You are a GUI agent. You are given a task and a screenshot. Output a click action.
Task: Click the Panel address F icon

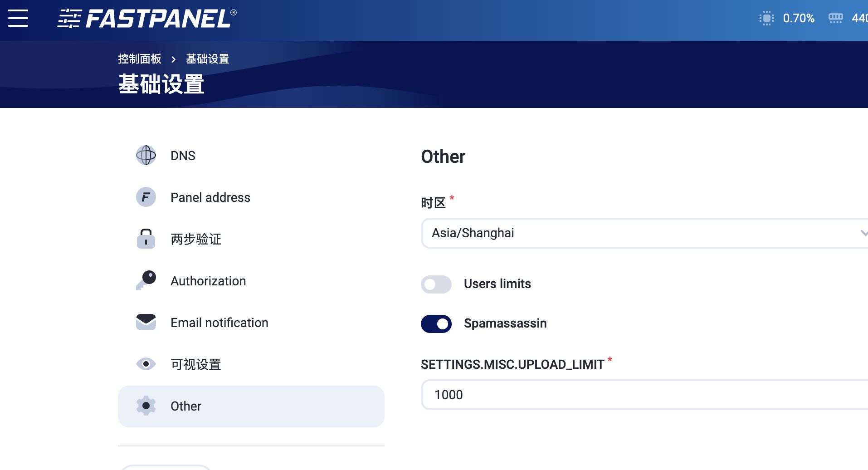point(146,197)
